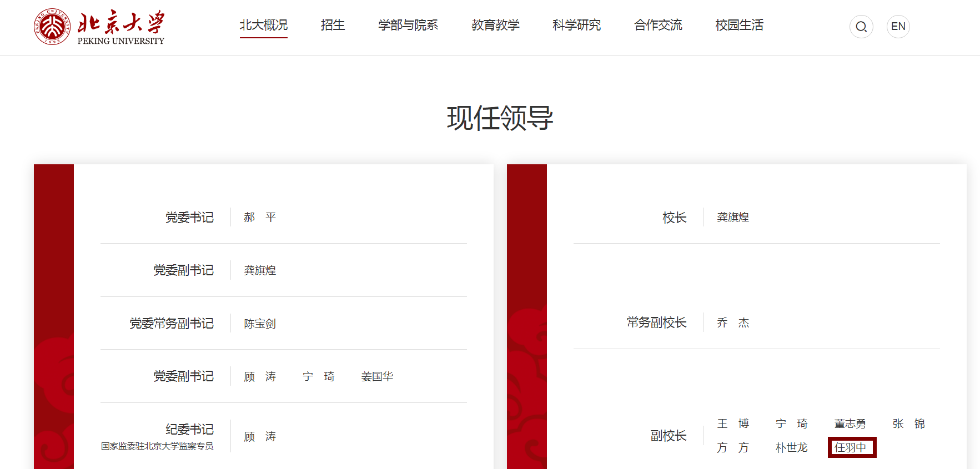Click 宁琦 in the 副校长 row
The width and height of the screenshot is (980, 469).
(792, 423)
